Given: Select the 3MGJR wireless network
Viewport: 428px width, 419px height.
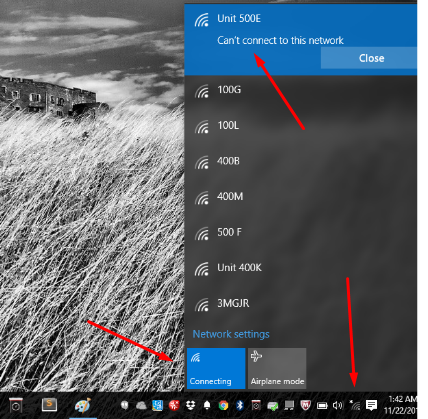Looking at the screenshot, I should click(x=301, y=304).
